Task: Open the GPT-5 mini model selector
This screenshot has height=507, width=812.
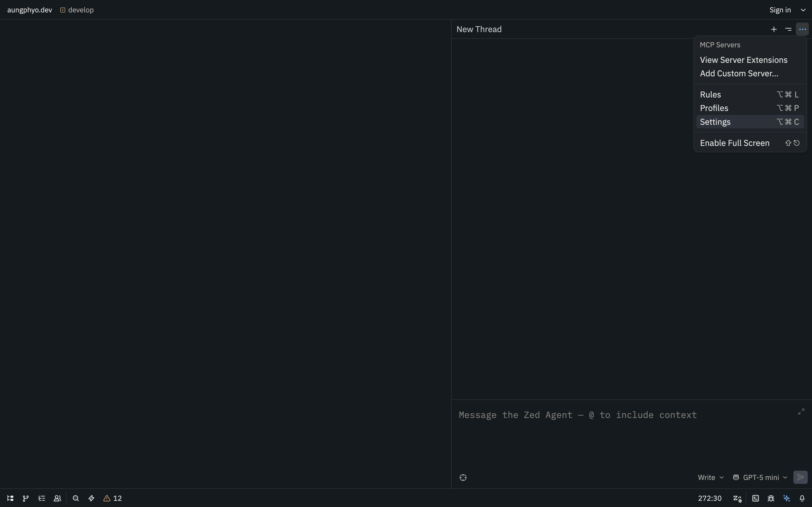Action: tap(760, 477)
